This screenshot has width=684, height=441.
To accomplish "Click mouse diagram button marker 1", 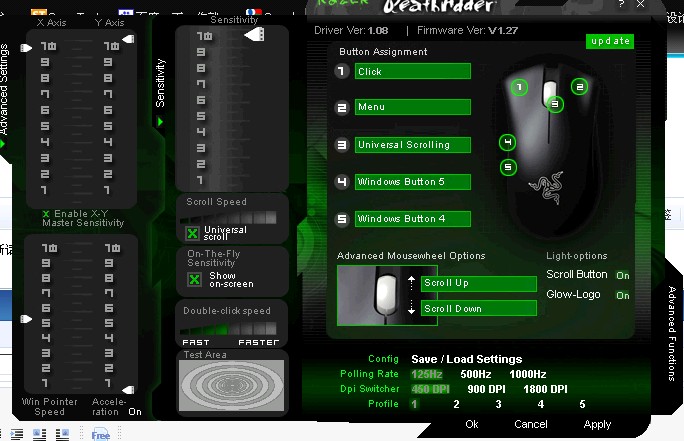I will (518, 87).
